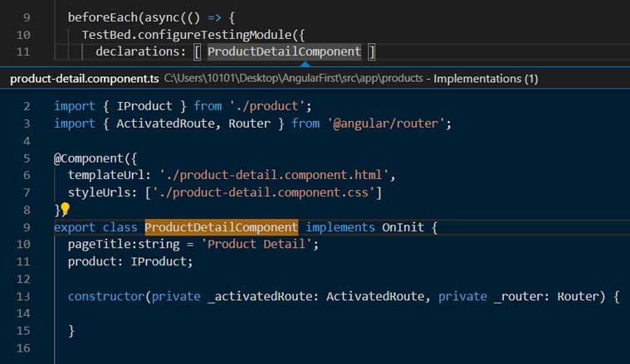
Task: Open product-detail.component.ts from peek title
Action: [85, 79]
